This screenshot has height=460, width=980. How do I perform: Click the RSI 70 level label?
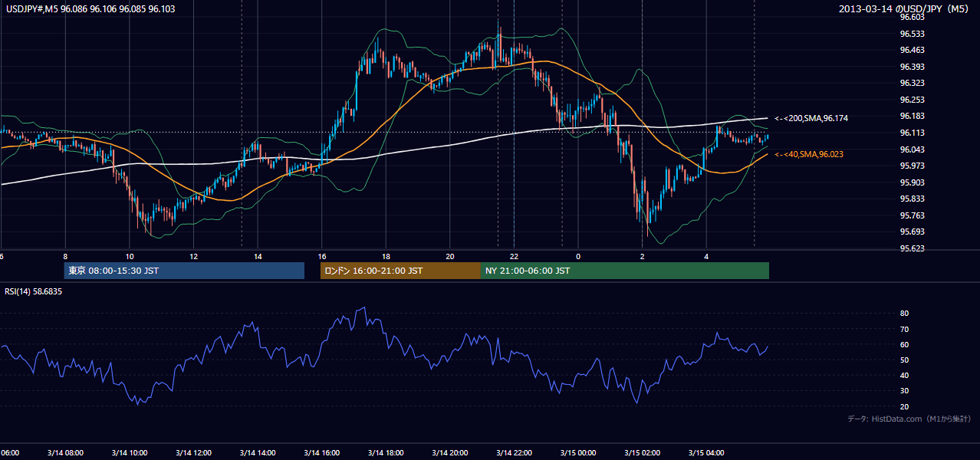904,329
